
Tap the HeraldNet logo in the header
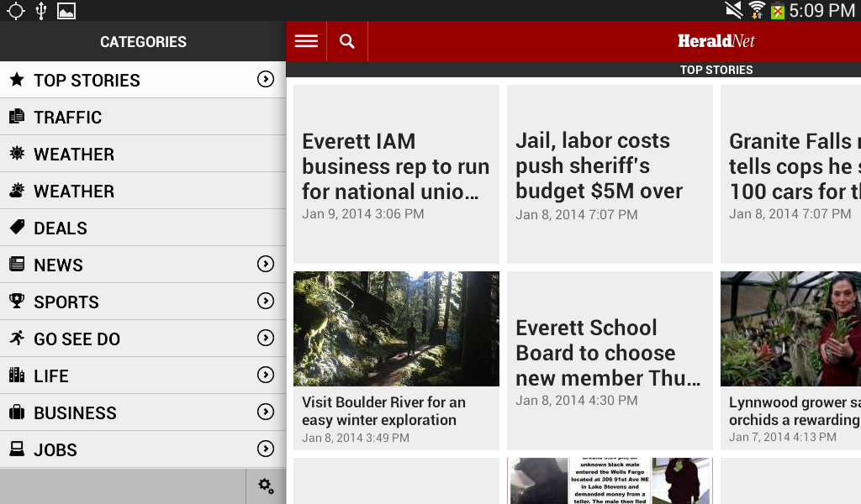point(716,41)
